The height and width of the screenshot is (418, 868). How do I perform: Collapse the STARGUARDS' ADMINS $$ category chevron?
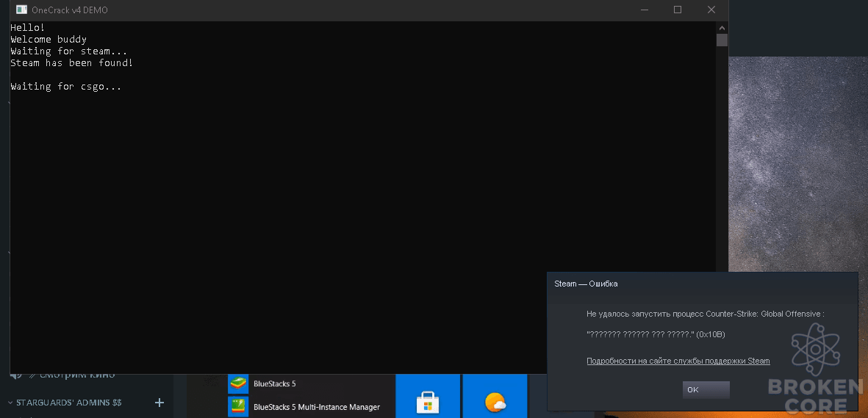[x=10, y=403]
